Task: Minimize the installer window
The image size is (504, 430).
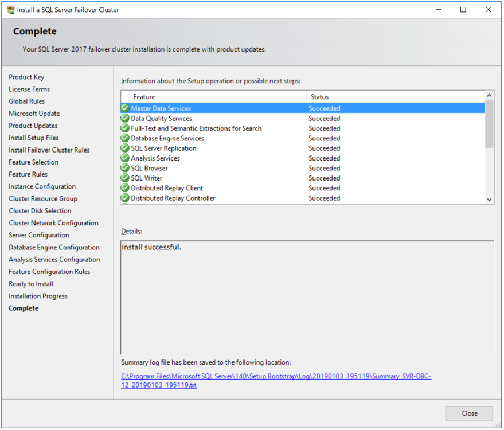Action: point(439,10)
